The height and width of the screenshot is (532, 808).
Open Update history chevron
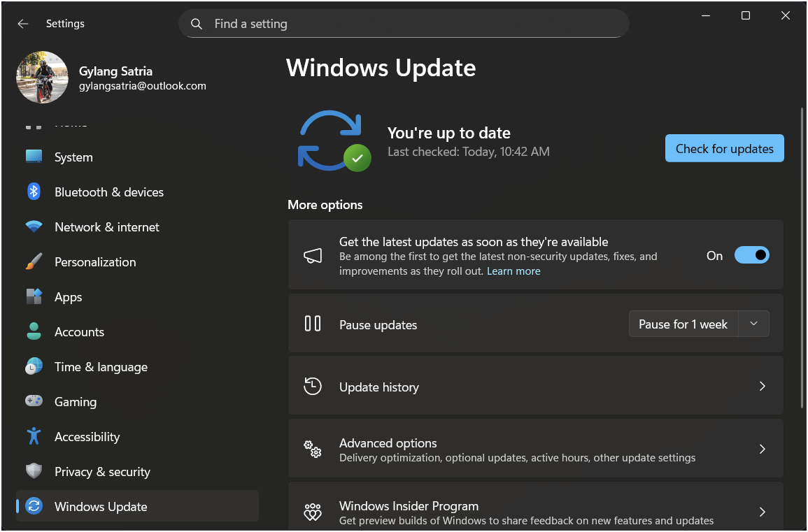pyautogui.click(x=763, y=387)
